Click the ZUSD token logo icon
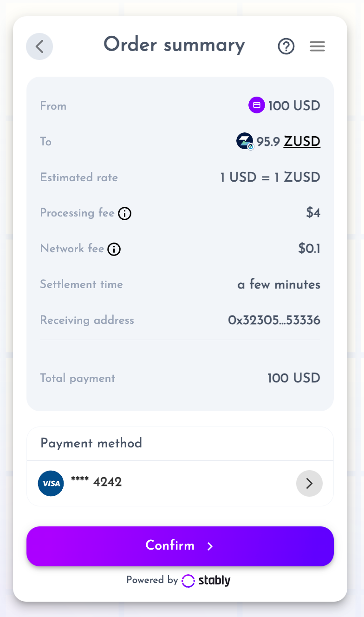 [x=245, y=141]
